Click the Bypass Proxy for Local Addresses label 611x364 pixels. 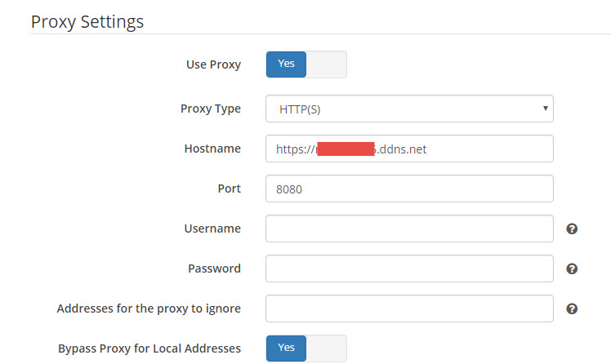[x=149, y=348]
